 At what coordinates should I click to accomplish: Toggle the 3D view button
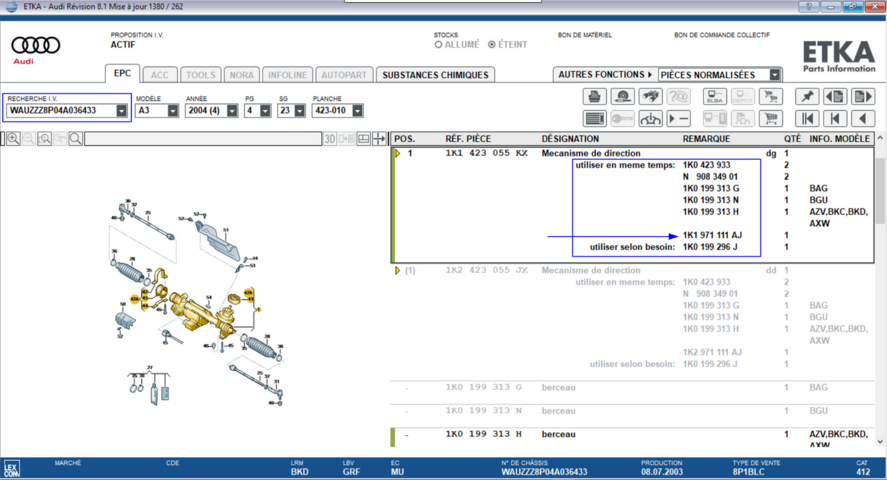coord(330,139)
